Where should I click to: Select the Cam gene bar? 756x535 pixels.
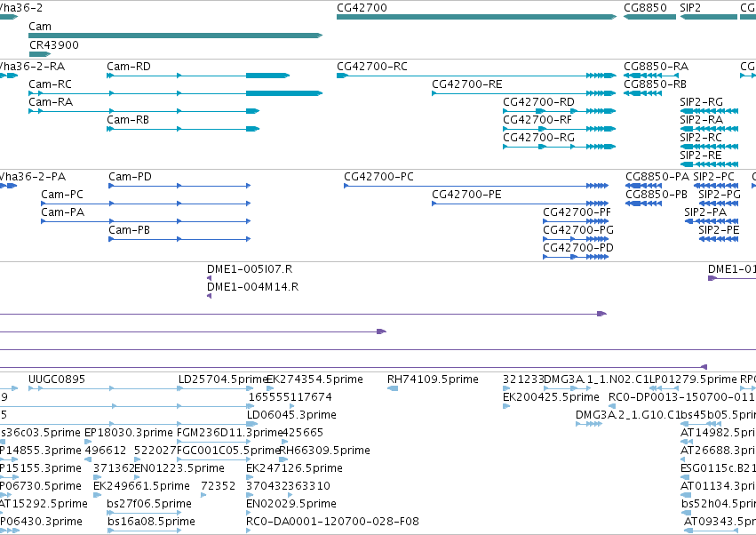[176, 36]
